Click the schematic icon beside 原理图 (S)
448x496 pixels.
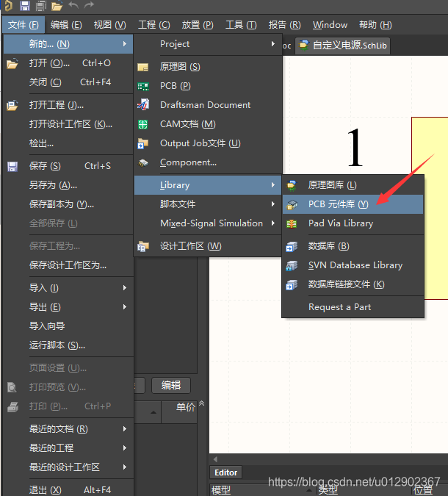143,67
